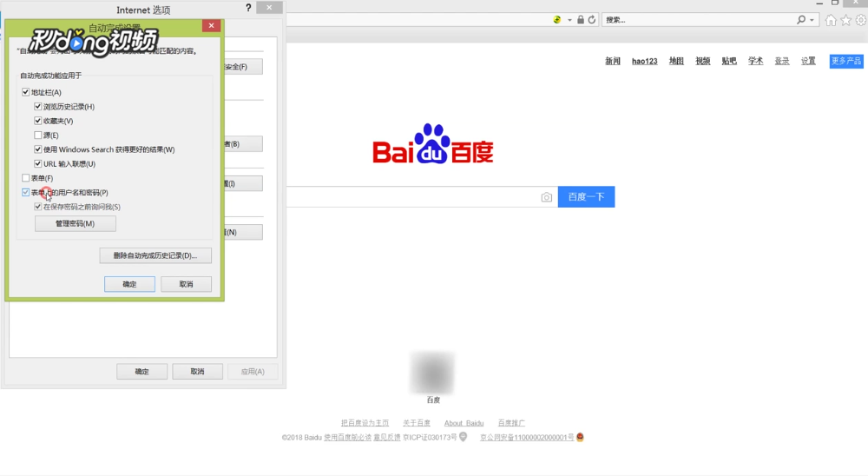Image resolution: width=868 pixels, height=476 pixels.
Task: Close the AutoComplete Settings dialog
Action: pyautogui.click(x=212, y=25)
